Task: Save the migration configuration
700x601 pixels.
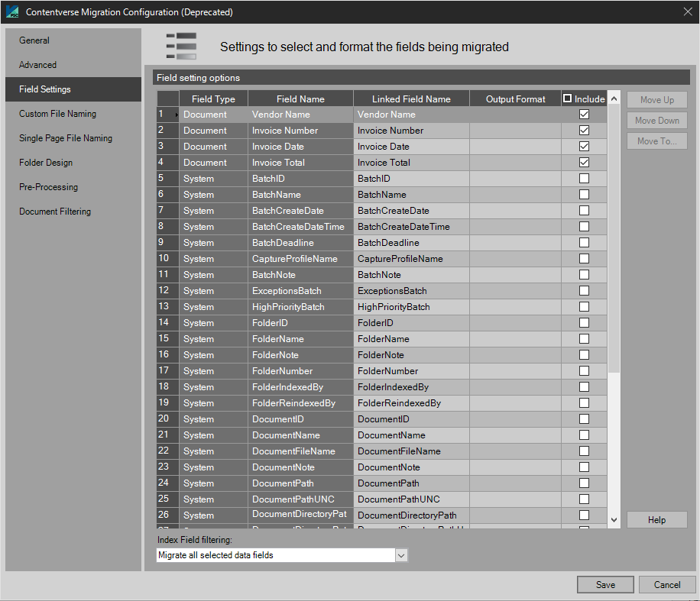Action: click(605, 584)
